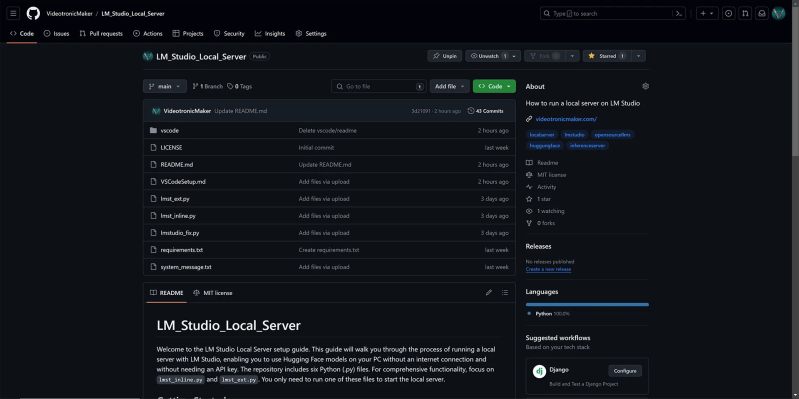Toggle the Starred button
Image resolution: width=799 pixels, height=399 pixels.
pyautogui.click(x=607, y=56)
